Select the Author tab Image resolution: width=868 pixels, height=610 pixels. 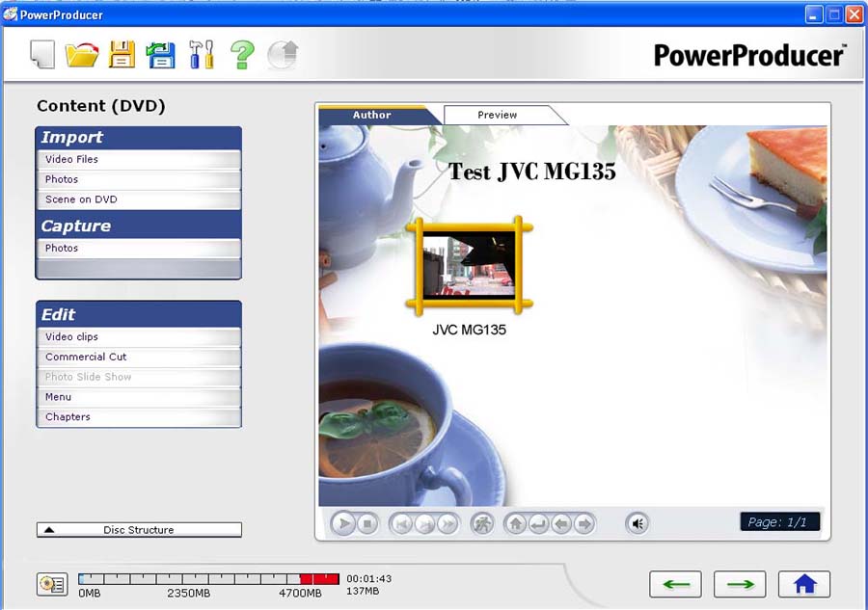pos(372,115)
